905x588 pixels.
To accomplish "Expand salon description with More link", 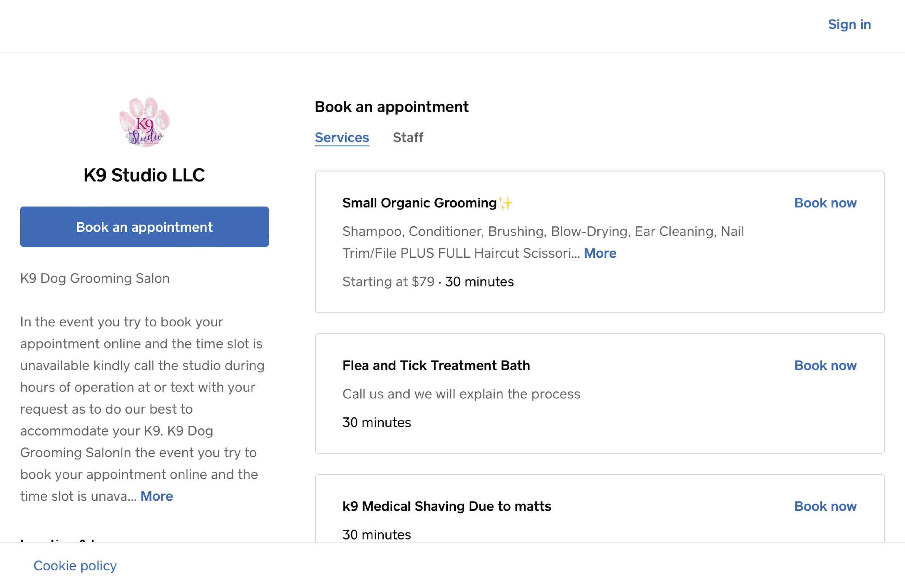I will click(156, 496).
